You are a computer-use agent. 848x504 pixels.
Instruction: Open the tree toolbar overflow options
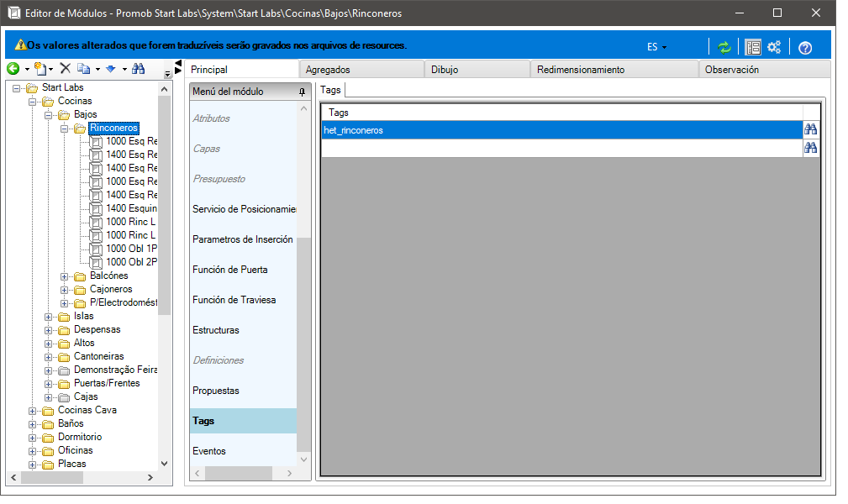click(167, 74)
